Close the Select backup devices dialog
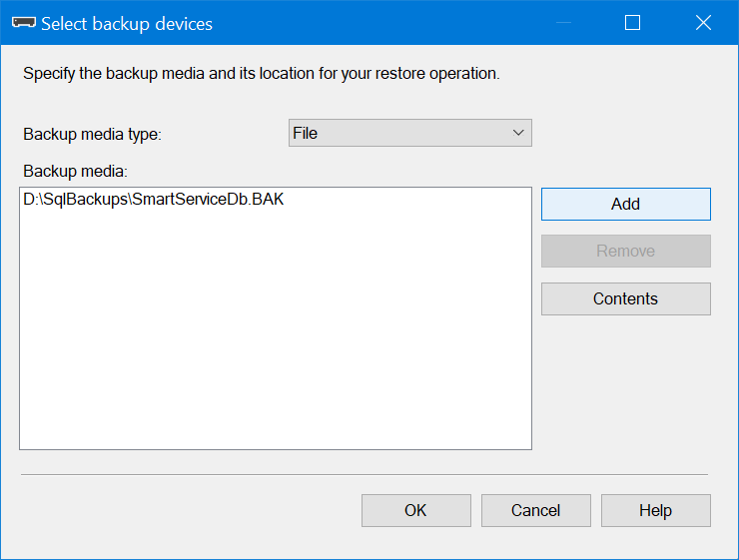This screenshot has width=739, height=560. tap(703, 23)
